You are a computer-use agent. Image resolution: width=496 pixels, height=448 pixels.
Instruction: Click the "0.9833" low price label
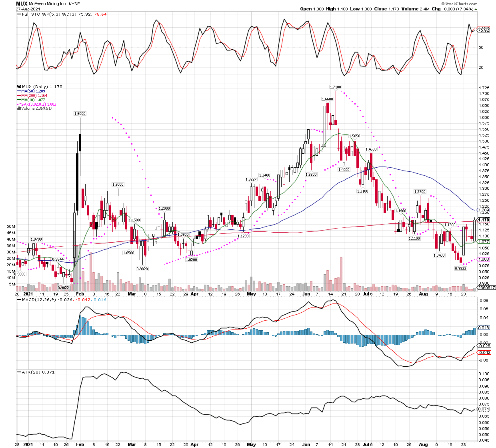point(461,269)
